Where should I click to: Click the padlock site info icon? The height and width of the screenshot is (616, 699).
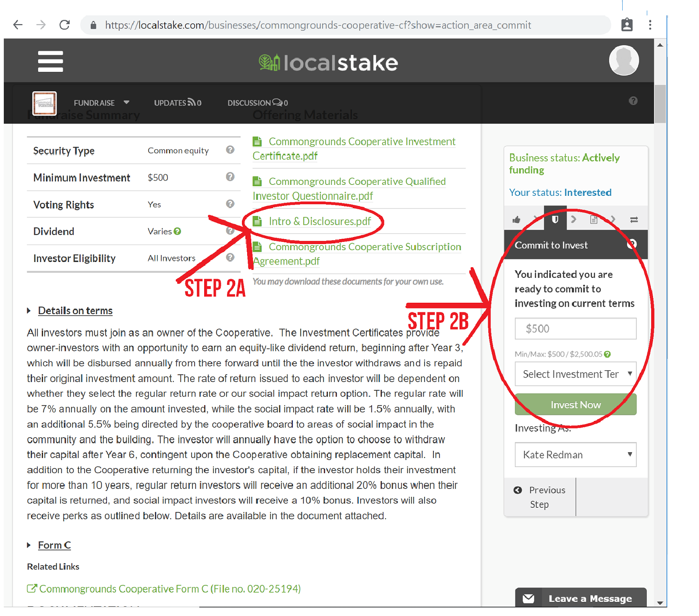coord(93,25)
